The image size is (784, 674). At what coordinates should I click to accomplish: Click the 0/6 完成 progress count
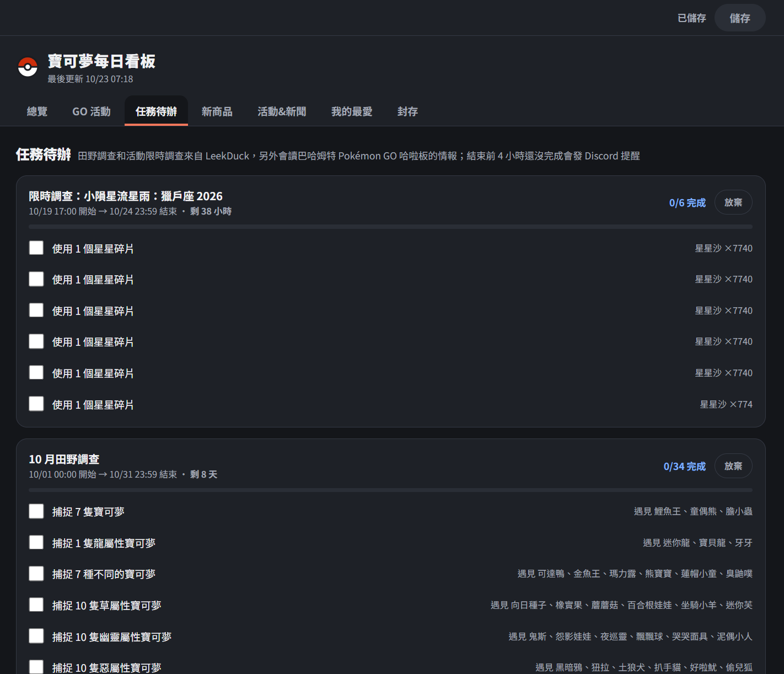click(688, 203)
